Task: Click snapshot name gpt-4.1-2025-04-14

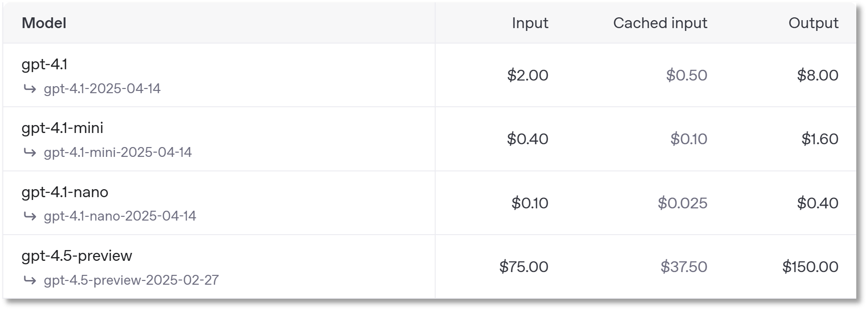Action: [102, 89]
